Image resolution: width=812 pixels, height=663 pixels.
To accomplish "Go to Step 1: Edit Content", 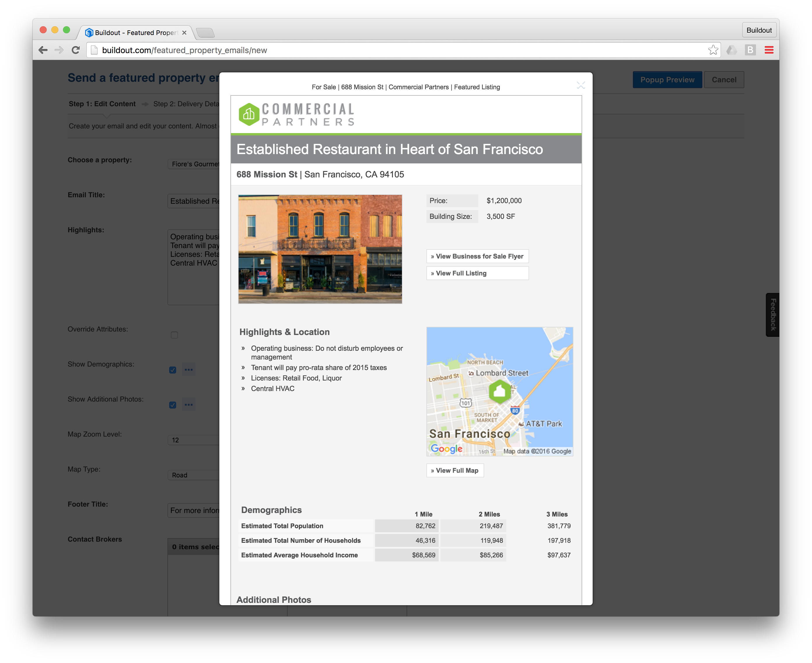I will point(102,104).
